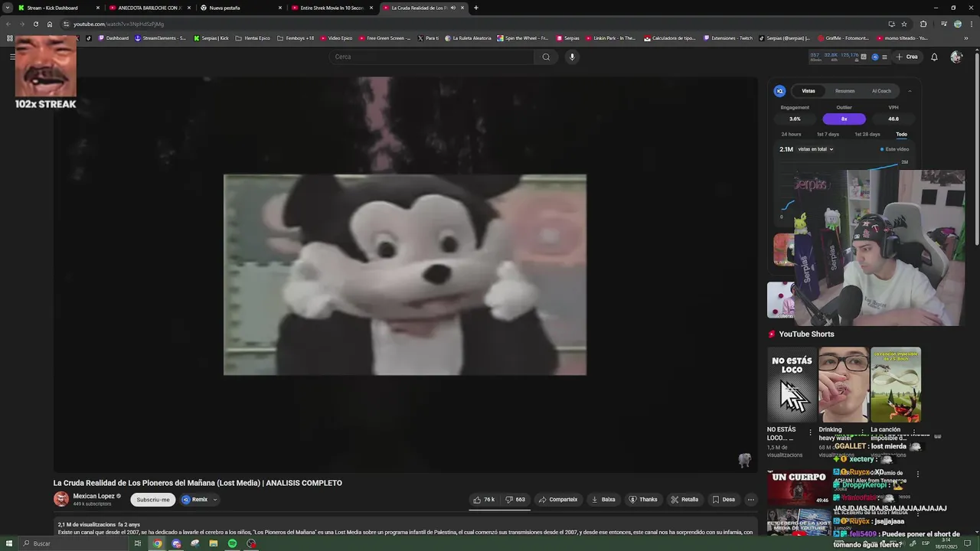Select the Todo range
This screenshot has width=980, height=551.
tap(902, 134)
